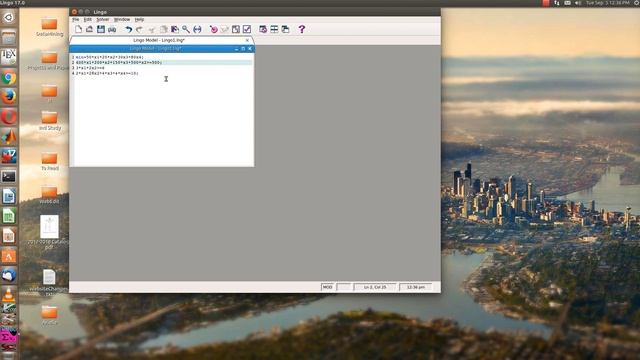Viewport: 640px width, 360px height.
Task: Click the highlighted code line 2
Action: pyautogui.click(x=162, y=62)
